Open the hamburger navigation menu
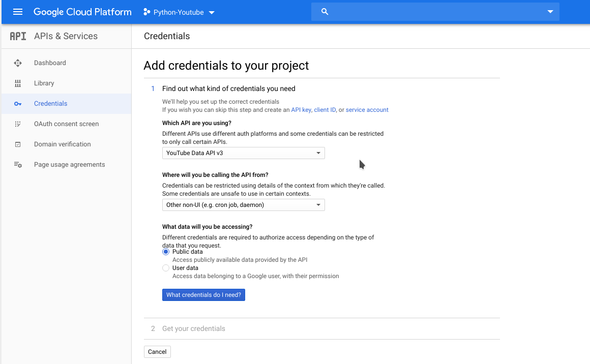Screen dimensions: 590x364 pos(18,12)
